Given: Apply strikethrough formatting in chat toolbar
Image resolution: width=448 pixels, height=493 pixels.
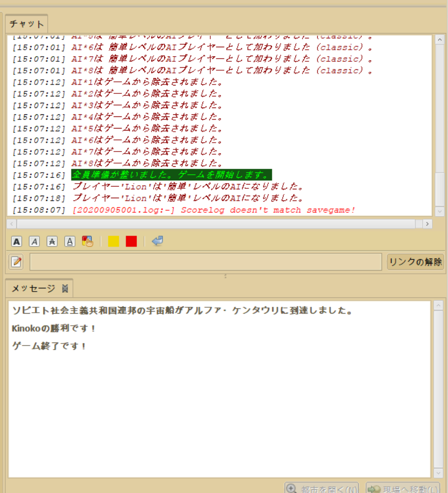Looking at the screenshot, I should (52, 241).
